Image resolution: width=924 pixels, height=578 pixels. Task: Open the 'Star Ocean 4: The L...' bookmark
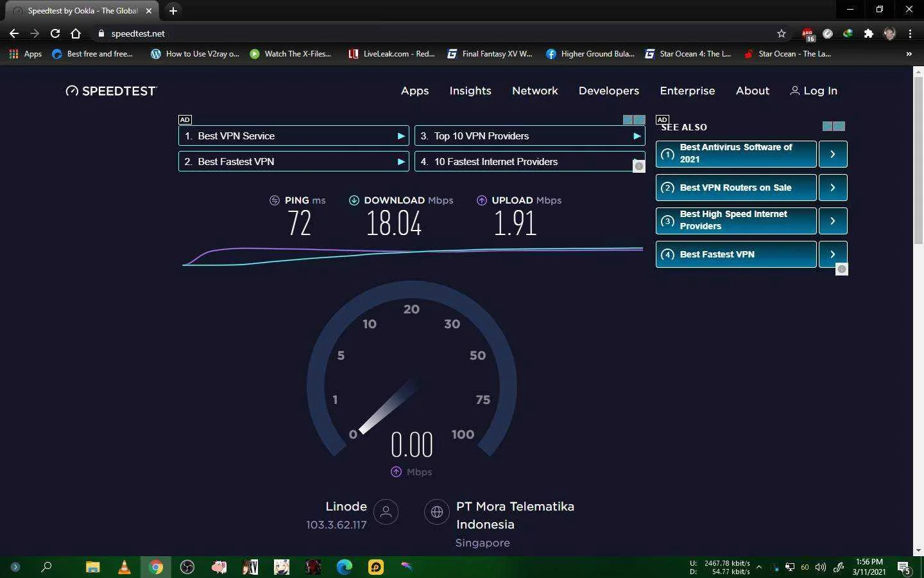click(x=688, y=54)
